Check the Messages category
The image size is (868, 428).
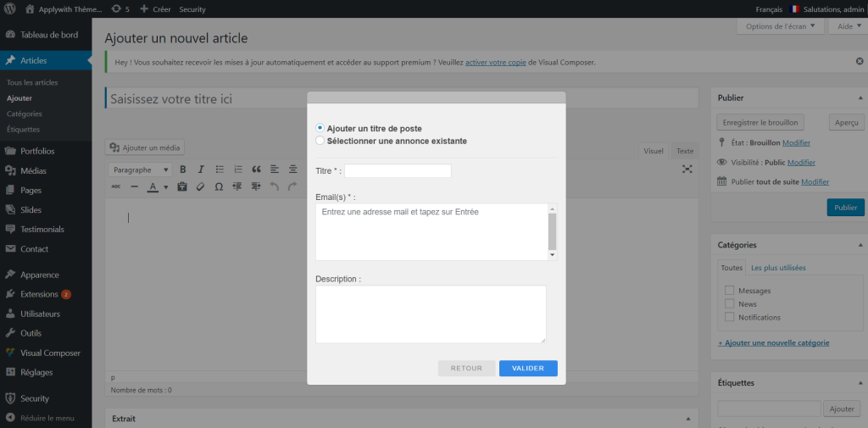730,290
